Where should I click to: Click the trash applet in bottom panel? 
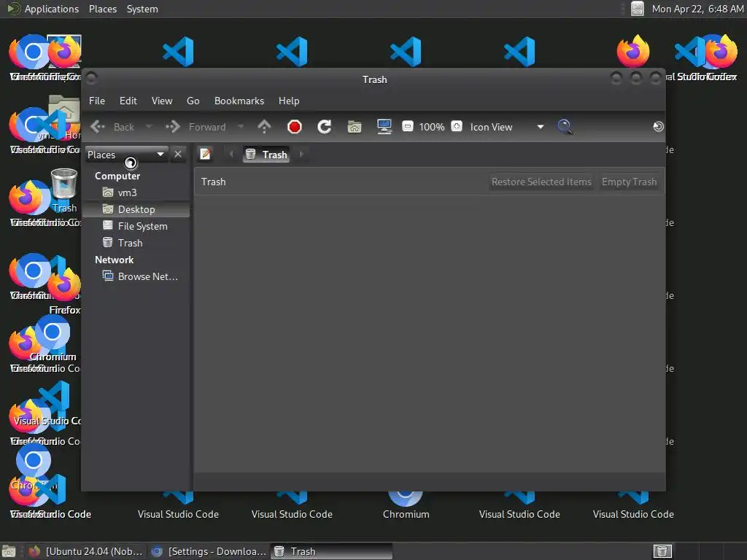click(662, 551)
